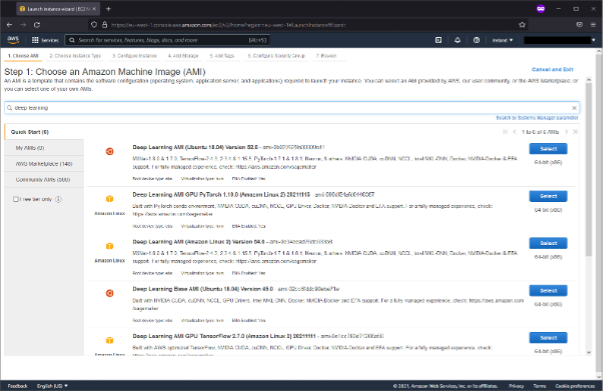604x392 pixels.
Task: Close the Launch instance wizard browser tab
Action: pos(94,8)
